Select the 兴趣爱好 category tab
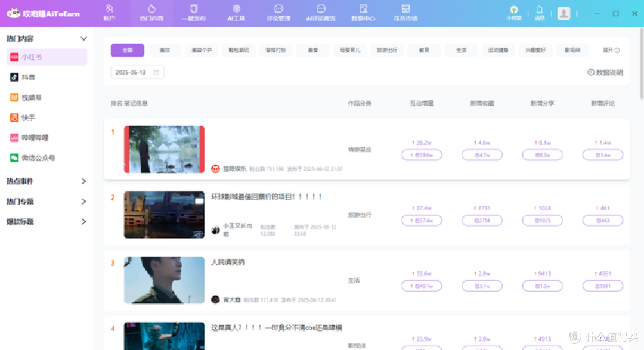The width and height of the screenshot is (644, 350). [535, 50]
